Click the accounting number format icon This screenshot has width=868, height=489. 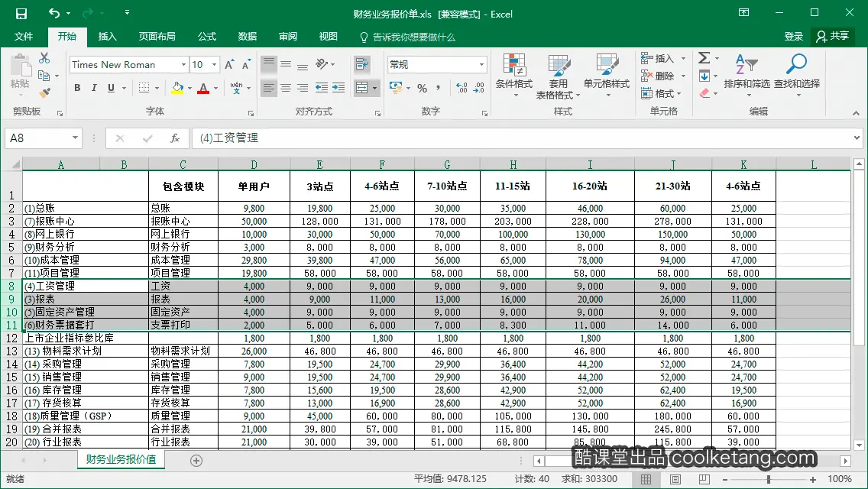click(395, 88)
